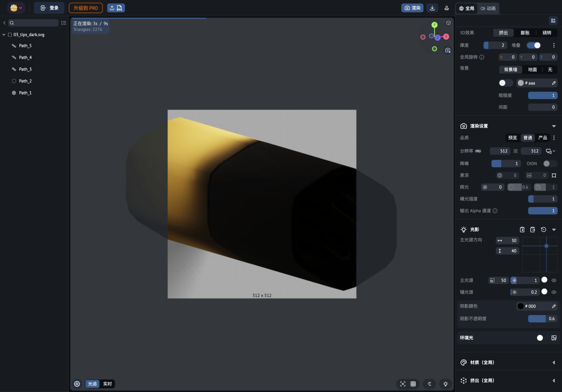The image size is (562, 392).
Task: Collapse the 03_tips_dark.svg tree node
Action: [4, 35]
